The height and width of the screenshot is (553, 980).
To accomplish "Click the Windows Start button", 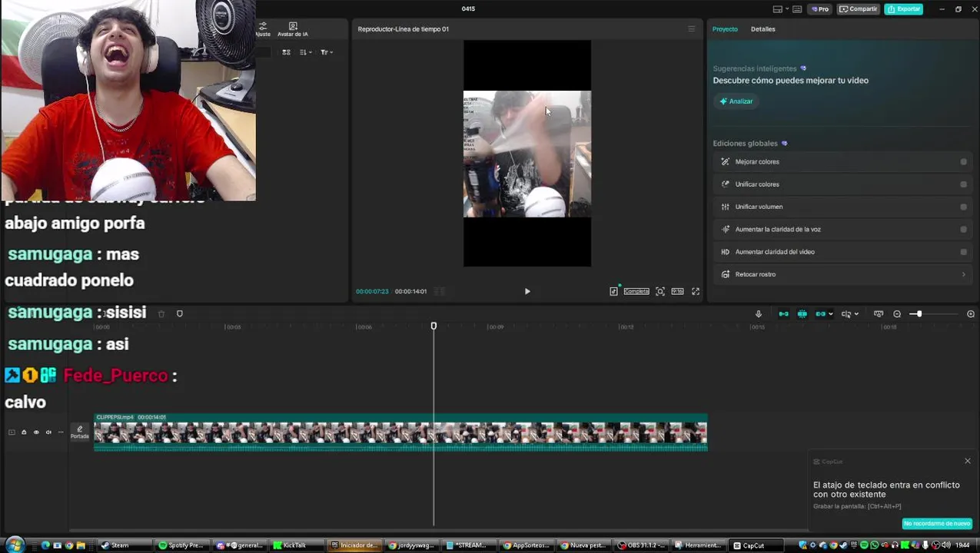I will coord(14,545).
